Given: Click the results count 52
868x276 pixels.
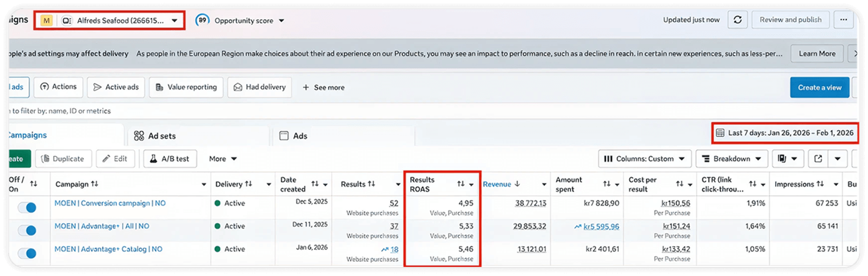Looking at the screenshot, I should click(x=394, y=203).
